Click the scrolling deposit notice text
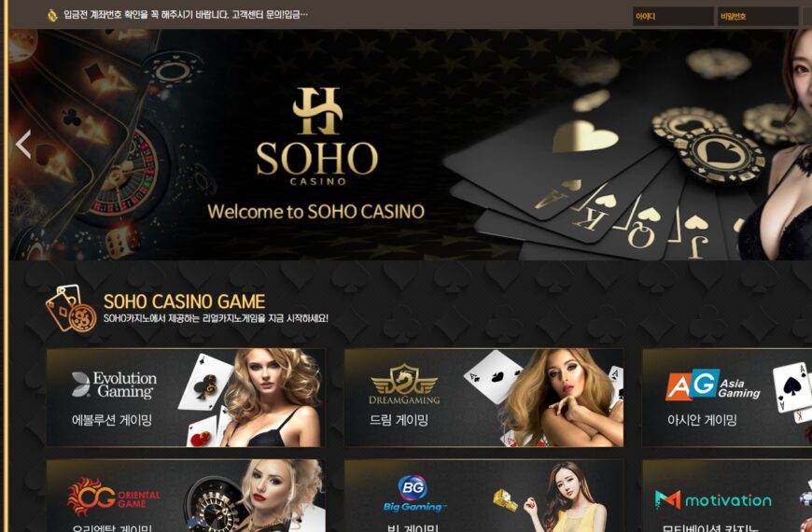The width and height of the screenshot is (812, 532). click(x=186, y=15)
